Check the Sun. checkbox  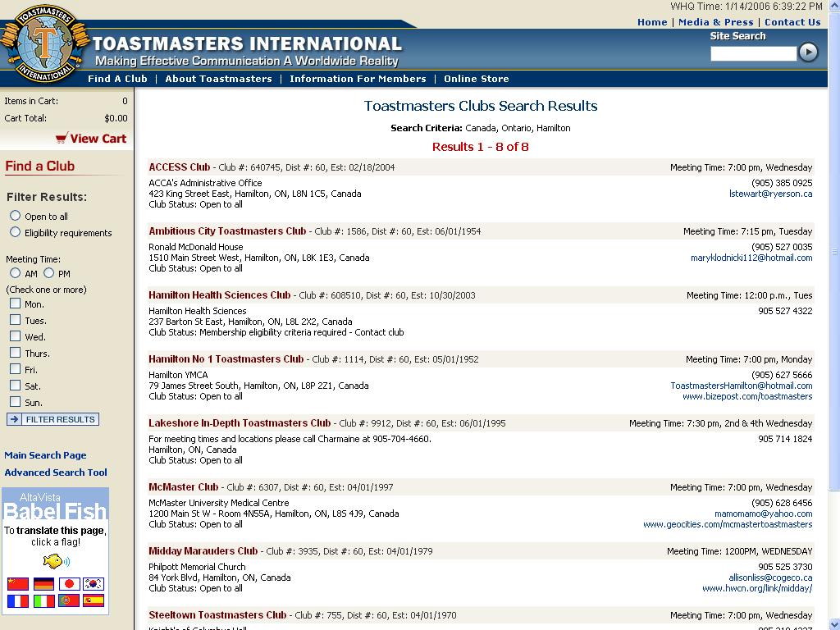tap(15, 402)
